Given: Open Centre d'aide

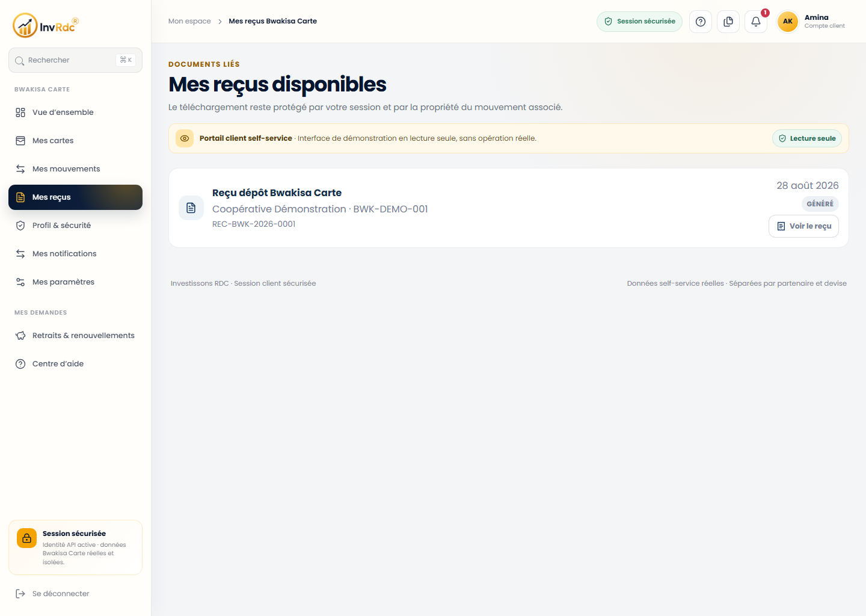Looking at the screenshot, I should pyautogui.click(x=75, y=364).
